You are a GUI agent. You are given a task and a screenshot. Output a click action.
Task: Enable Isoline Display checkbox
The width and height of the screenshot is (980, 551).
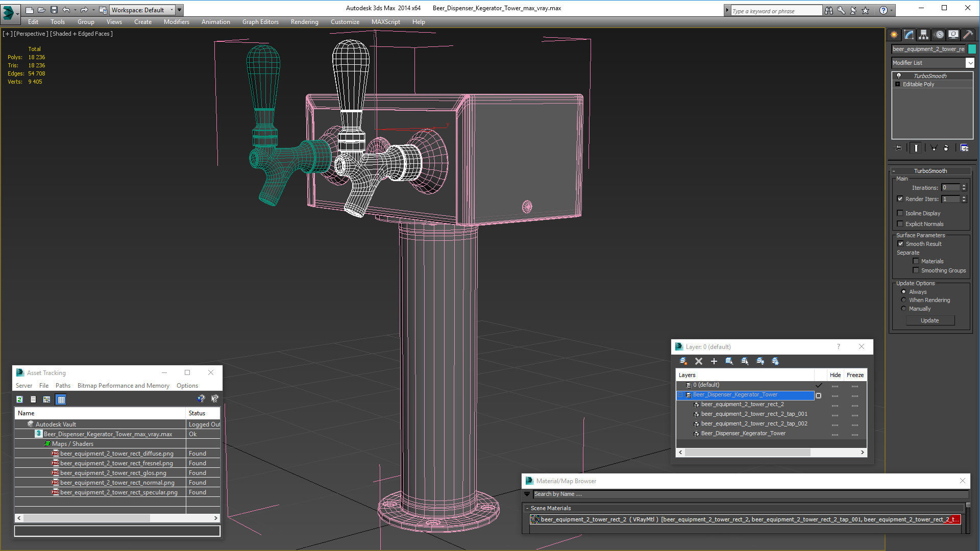pos(900,213)
